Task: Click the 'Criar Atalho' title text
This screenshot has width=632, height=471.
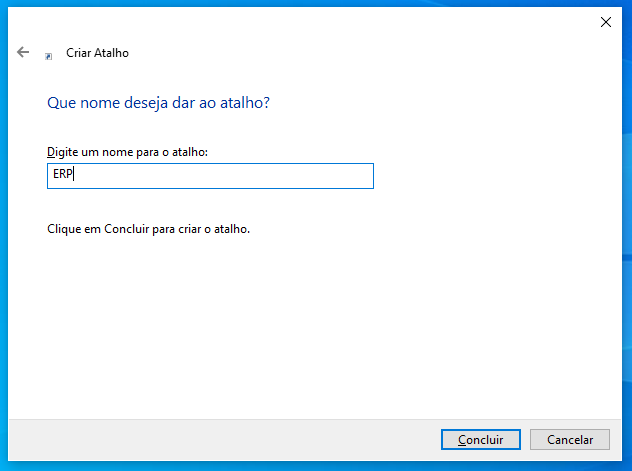Action: (97, 53)
